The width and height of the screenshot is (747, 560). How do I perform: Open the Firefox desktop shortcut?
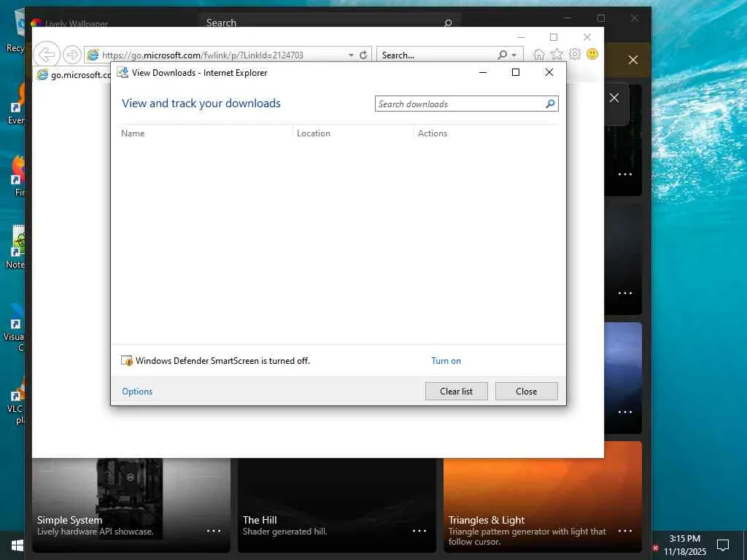coord(18,175)
